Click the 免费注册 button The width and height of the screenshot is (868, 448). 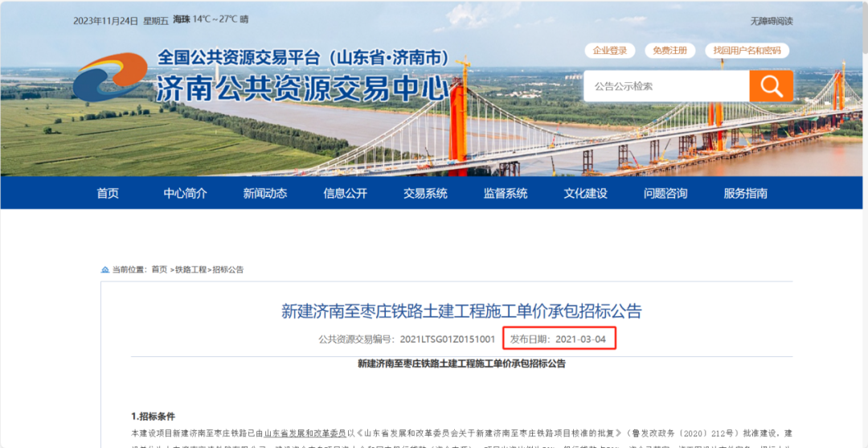(669, 51)
